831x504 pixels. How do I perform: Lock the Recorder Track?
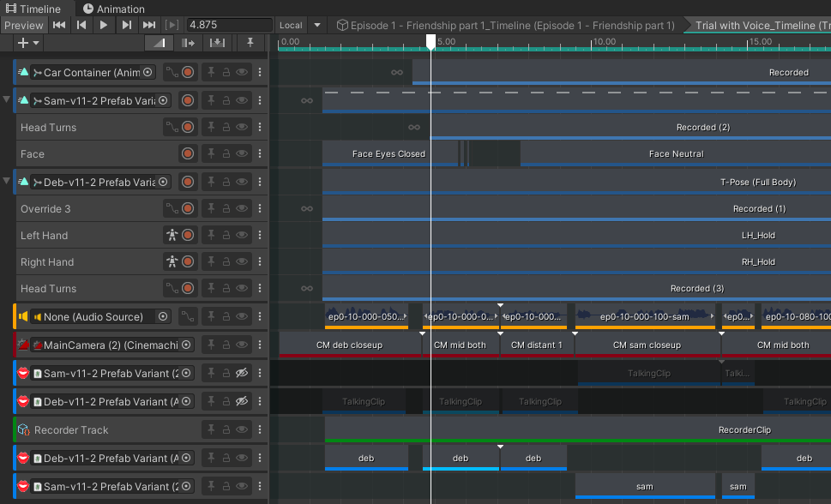[226, 430]
